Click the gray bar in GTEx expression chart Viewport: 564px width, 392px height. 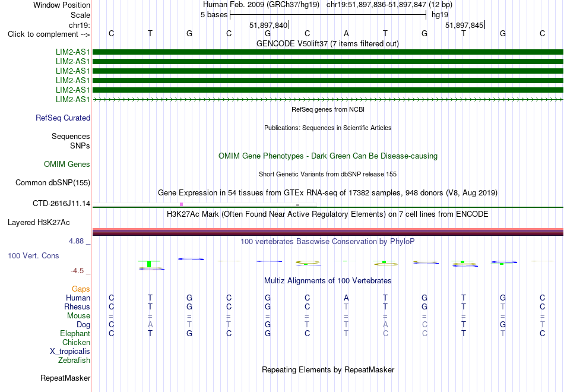pyautogui.click(x=297, y=205)
